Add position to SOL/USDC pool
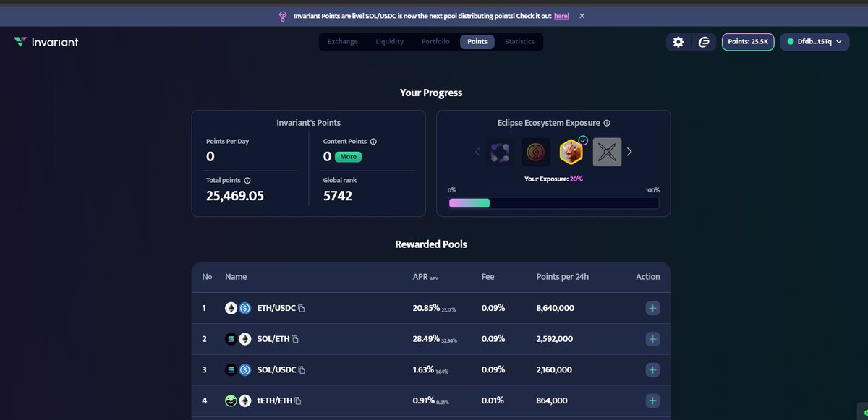Viewport: 868px width, 420px height. coord(652,370)
